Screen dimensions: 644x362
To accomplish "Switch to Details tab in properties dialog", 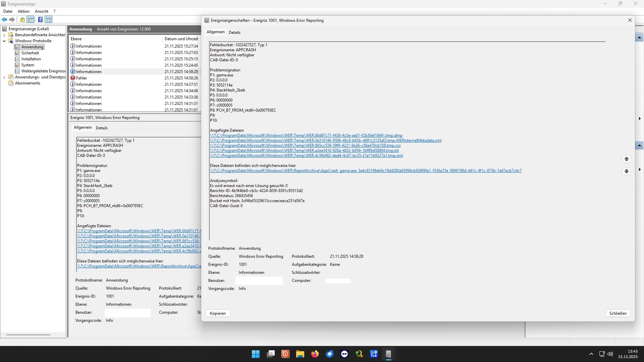I will (234, 33).
